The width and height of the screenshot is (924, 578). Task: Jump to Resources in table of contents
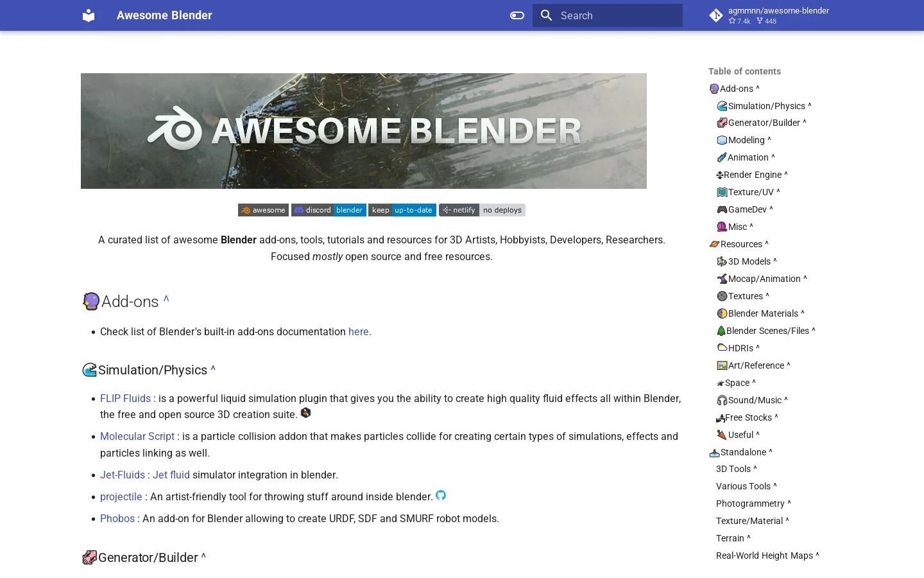coord(739,244)
